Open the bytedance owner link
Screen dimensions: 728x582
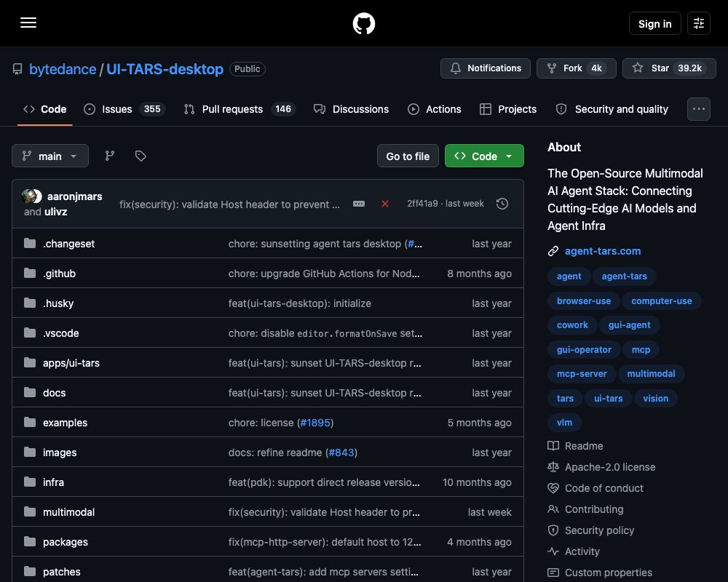pos(63,69)
